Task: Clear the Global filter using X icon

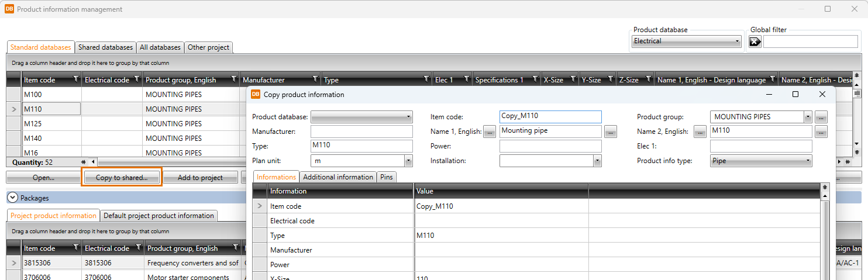Action: tap(755, 42)
